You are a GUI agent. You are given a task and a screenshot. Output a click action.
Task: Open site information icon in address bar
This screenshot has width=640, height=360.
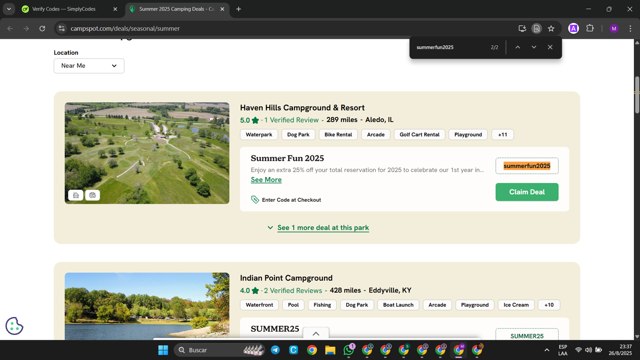tap(62, 29)
